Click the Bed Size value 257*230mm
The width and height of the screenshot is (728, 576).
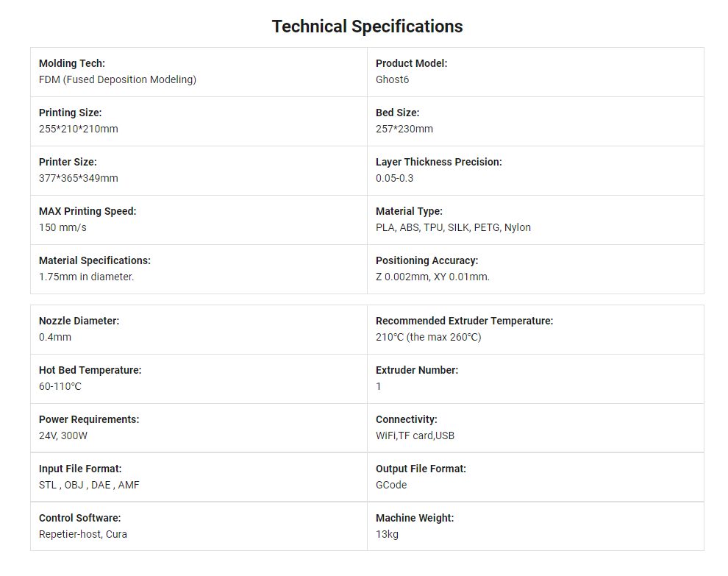(404, 129)
